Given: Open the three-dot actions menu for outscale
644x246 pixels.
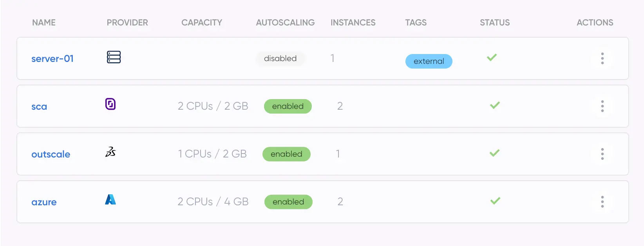Looking at the screenshot, I should pos(602,154).
